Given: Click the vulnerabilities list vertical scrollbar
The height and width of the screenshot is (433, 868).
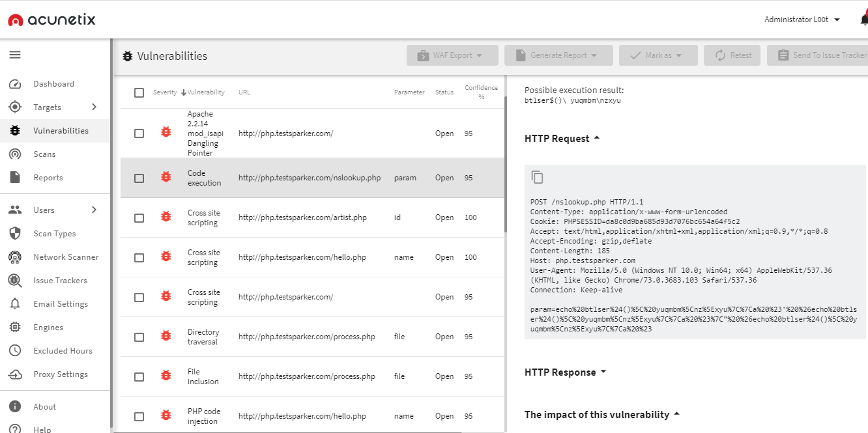Looking at the screenshot, I should point(506,163).
